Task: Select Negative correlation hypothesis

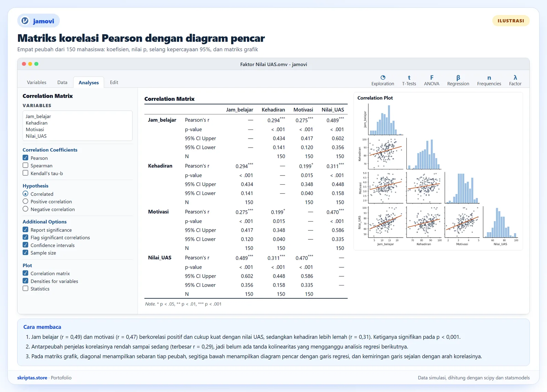Action: pyautogui.click(x=25, y=209)
